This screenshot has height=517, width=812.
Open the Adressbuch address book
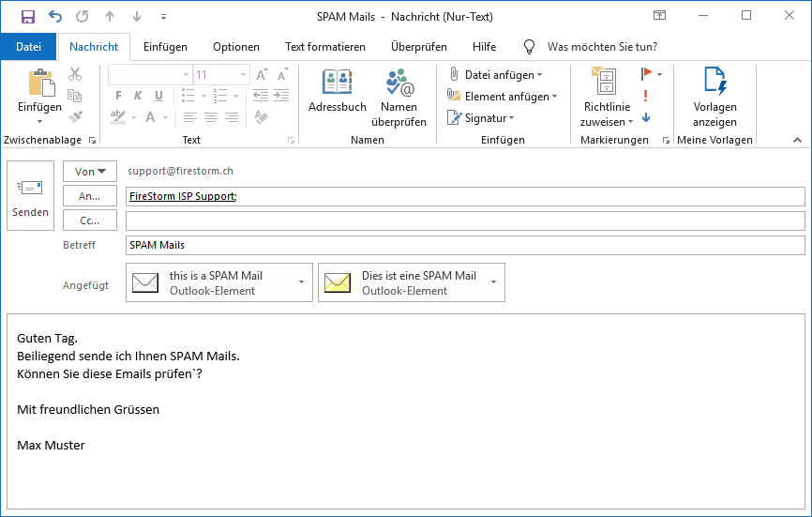pos(338,91)
